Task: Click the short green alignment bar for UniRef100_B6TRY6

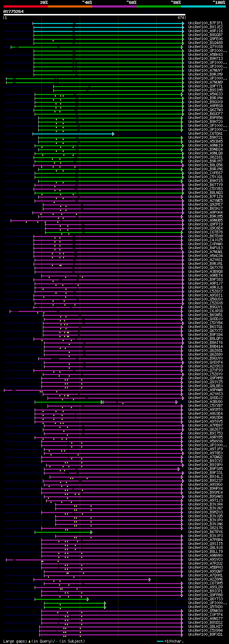Action: pos(63,532)
